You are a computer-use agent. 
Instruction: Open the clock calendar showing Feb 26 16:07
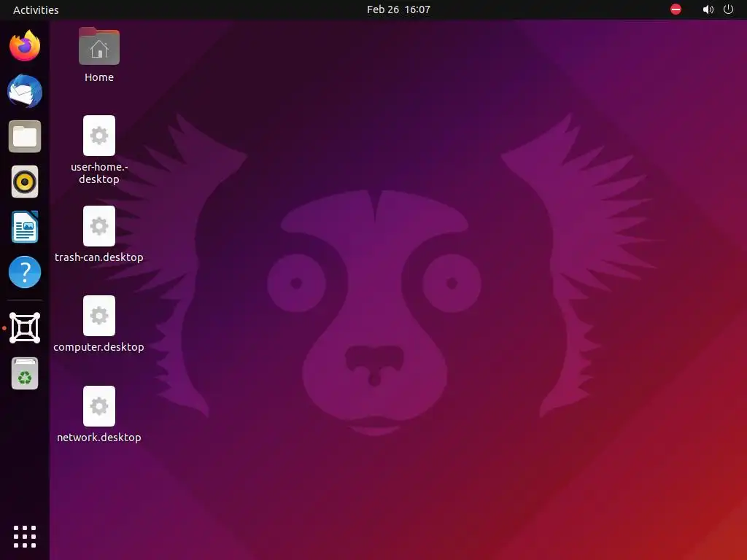coord(398,9)
